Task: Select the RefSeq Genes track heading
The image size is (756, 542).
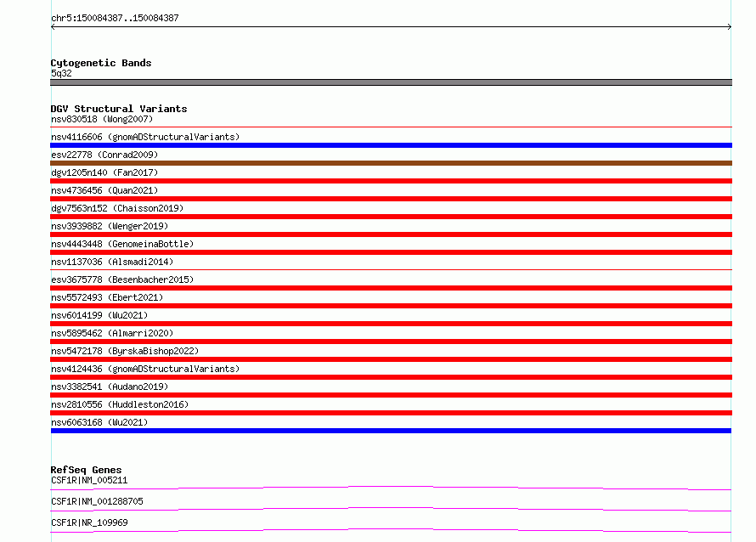Action: click(x=86, y=470)
